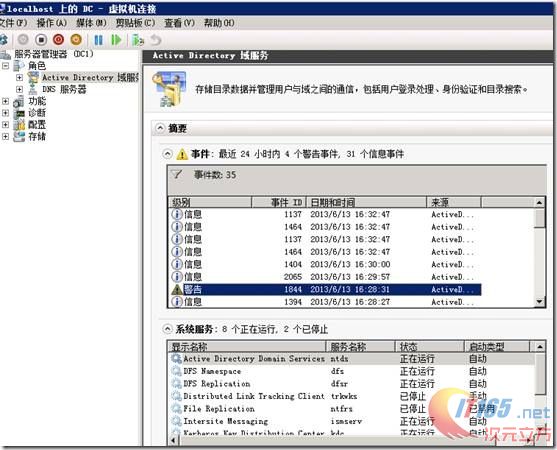
Task: Click the gear icon of File Replication service
Action: coord(177,409)
